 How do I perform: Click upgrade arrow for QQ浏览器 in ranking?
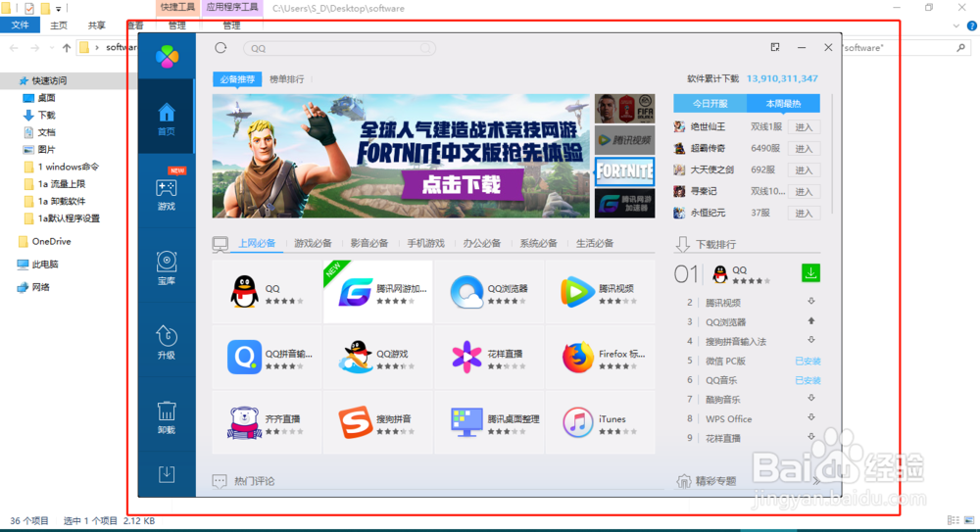[x=811, y=320]
